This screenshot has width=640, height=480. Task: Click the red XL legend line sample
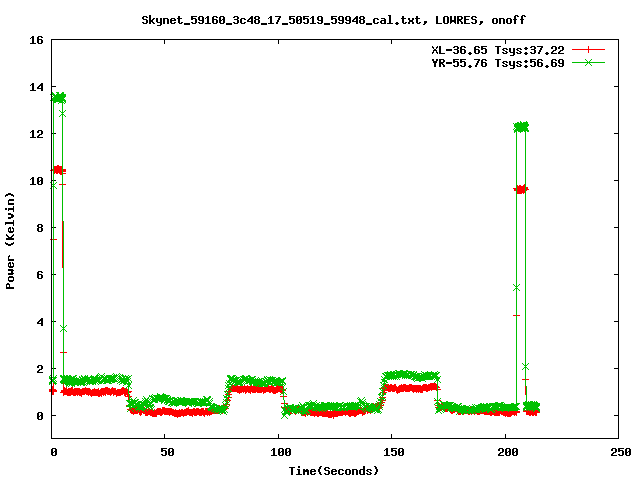pos(588,50)
